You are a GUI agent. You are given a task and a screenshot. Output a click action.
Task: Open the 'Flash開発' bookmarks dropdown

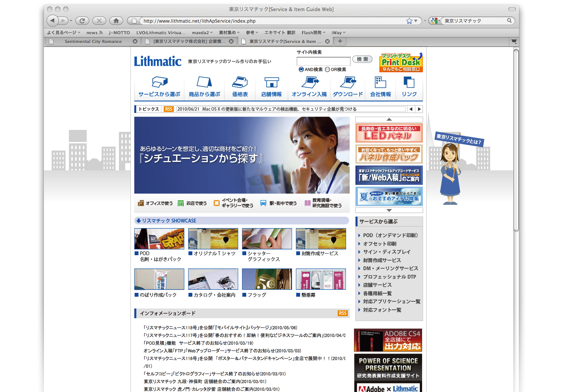tap(314, 33)
